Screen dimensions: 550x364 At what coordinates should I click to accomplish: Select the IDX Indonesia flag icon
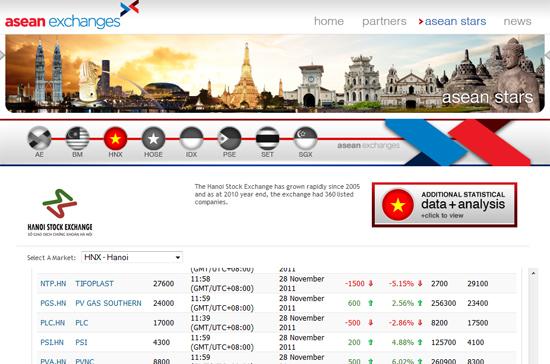[x=192, y=138]
